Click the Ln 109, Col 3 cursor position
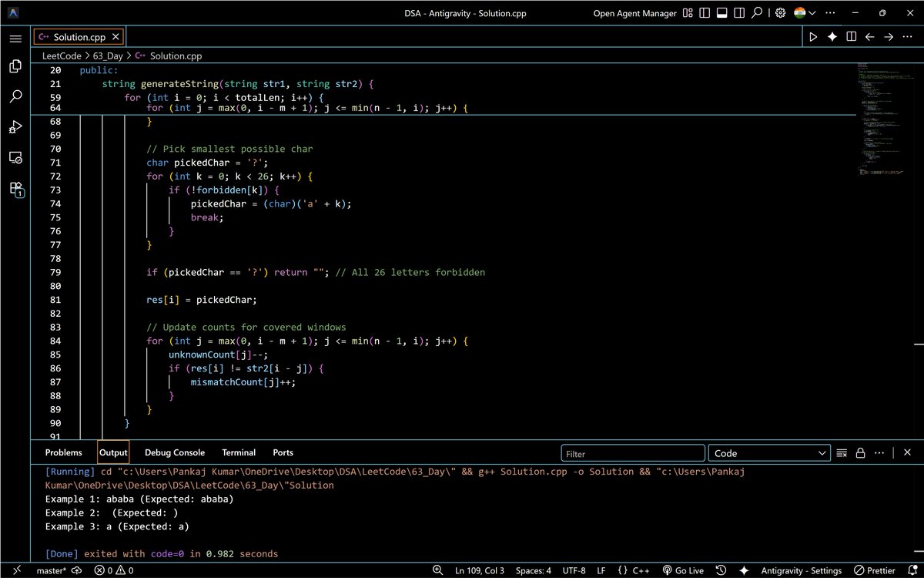The width and height of the screenshot is (924, 578). 479,571
